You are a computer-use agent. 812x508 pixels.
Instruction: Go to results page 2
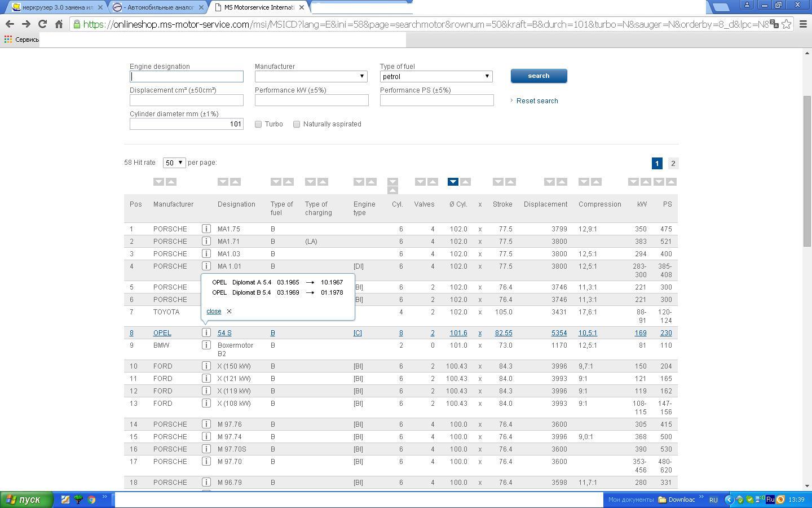click(x=673, y=164)
